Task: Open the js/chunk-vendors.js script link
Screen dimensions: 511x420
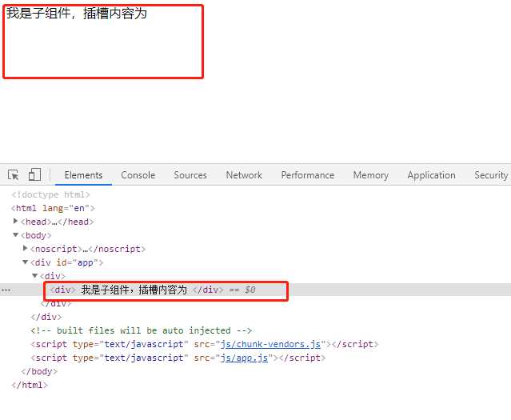Action: coord(270,344)
